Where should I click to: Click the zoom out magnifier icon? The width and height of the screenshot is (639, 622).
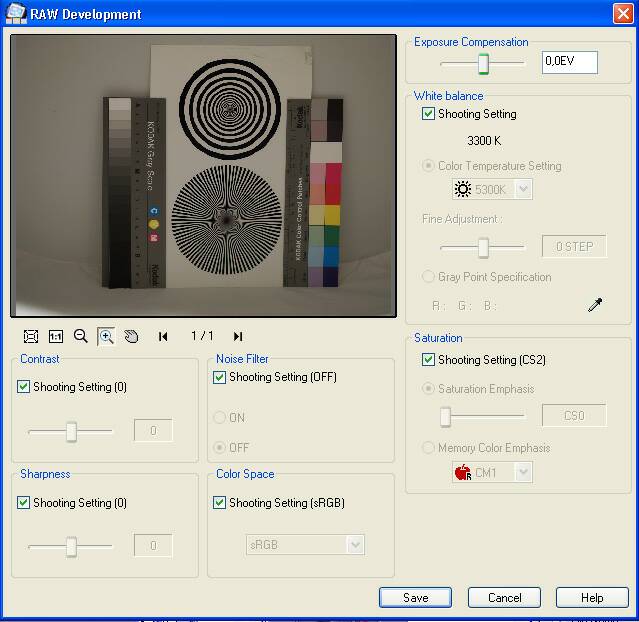[81, 337]
